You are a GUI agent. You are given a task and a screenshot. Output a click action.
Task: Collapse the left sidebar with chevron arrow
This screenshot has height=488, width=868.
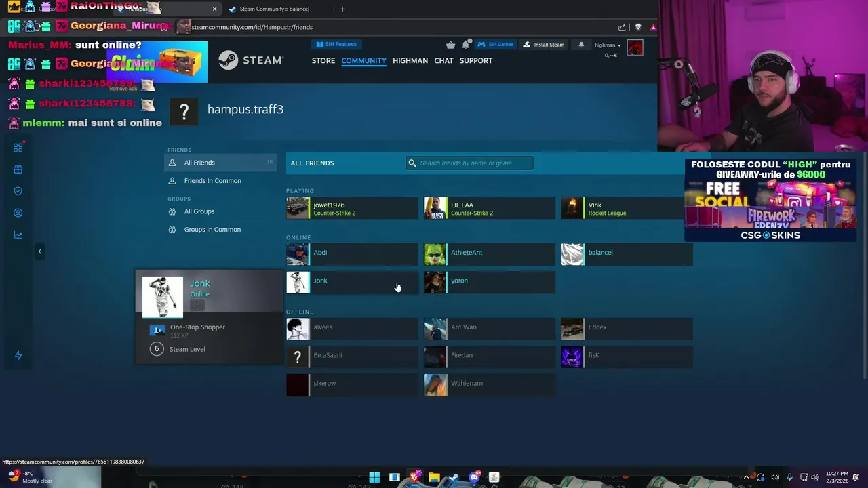click(x=39, y=251)
